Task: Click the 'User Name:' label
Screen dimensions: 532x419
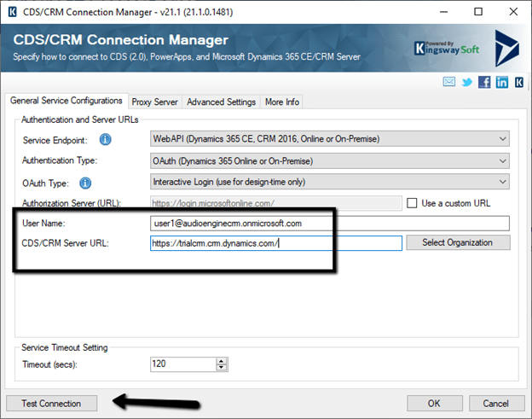Action: (43, 223)
